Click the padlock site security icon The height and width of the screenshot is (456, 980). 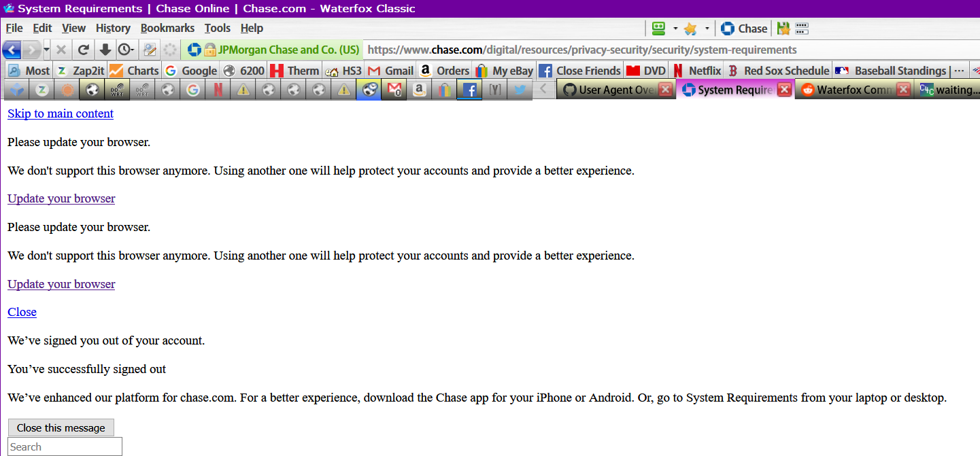click(209, 50)
